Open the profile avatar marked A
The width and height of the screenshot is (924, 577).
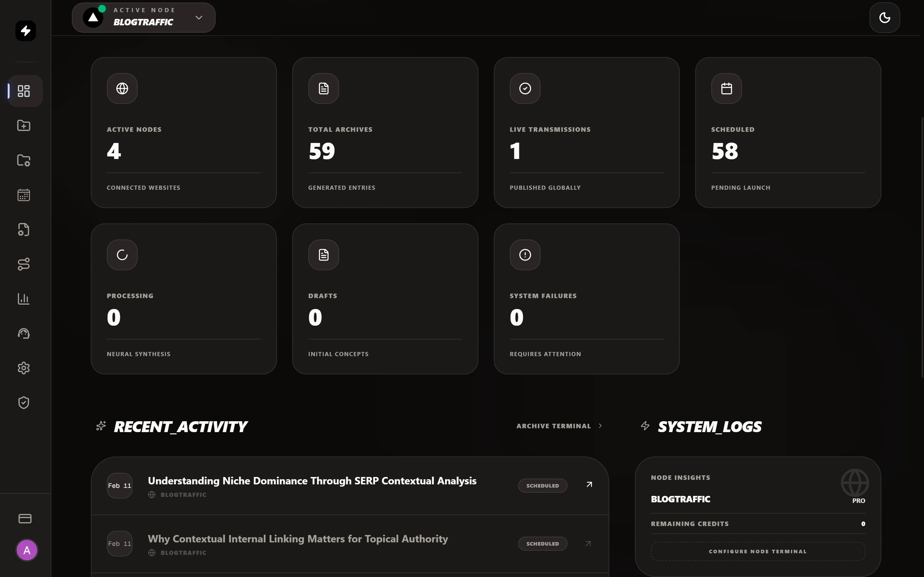click(x=26, y=550)
